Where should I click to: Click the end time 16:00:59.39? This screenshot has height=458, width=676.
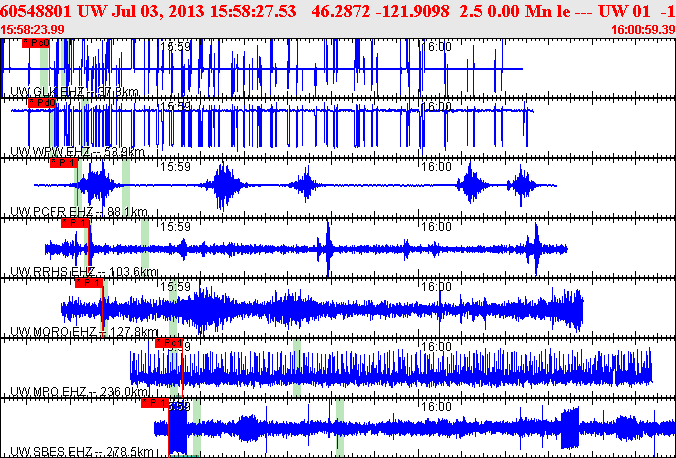[x=643, y=29]
